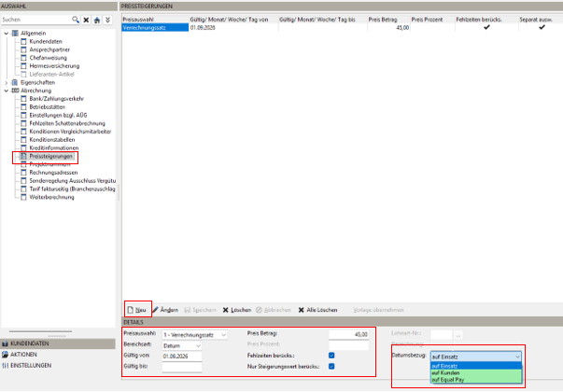Open the Preisauswahl dropdown

point(194,335)
